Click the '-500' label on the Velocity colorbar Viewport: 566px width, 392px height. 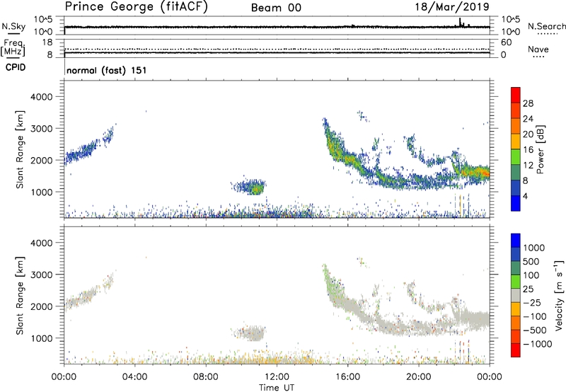point(535,330)
